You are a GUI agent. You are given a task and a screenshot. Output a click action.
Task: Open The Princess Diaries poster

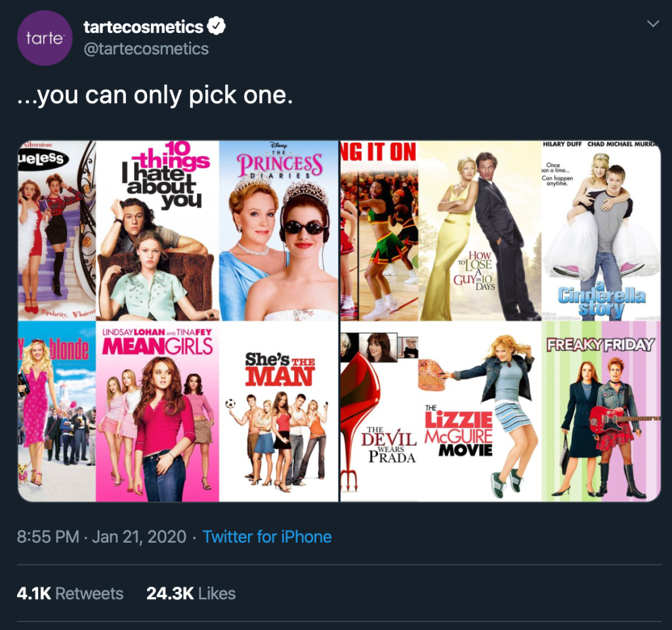click(278, 230)
